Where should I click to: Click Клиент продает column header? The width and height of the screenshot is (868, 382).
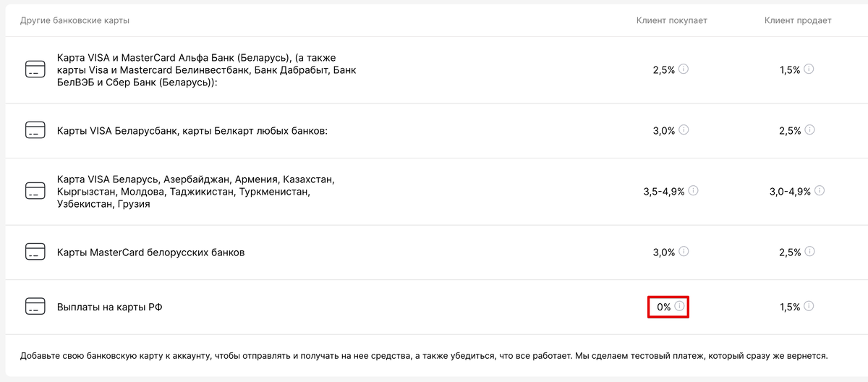tap(798, 20)
